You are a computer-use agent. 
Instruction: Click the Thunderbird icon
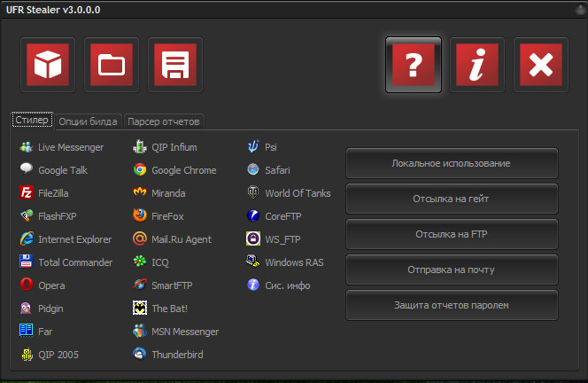(140, 354)
